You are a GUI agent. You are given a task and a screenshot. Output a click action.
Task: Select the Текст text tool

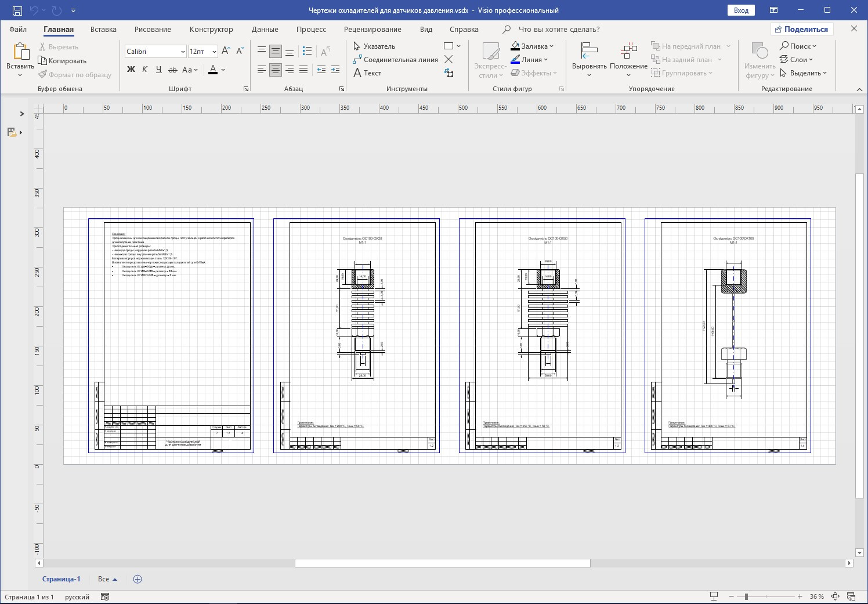pos(367,73)
